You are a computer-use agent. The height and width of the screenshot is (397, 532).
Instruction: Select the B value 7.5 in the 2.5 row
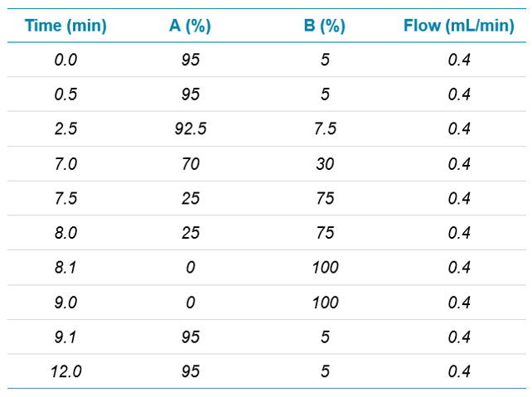click(x=324, y=129)
